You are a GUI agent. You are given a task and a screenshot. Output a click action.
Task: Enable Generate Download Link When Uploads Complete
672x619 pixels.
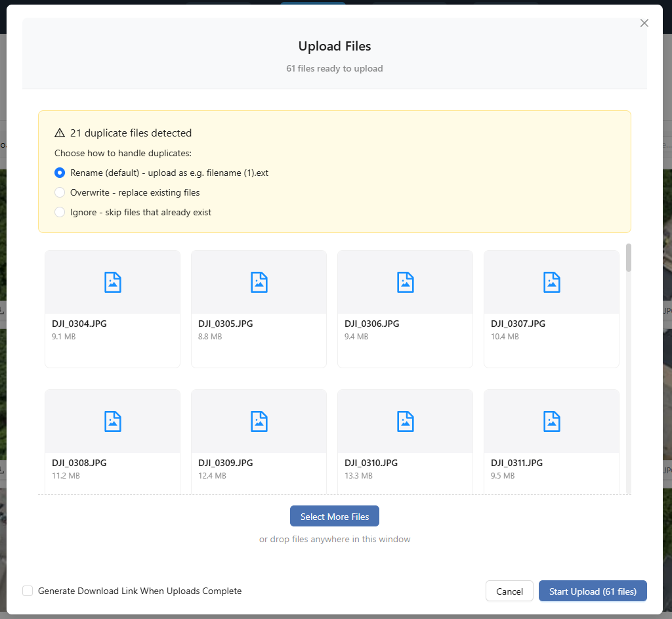[x=28, y=591]
